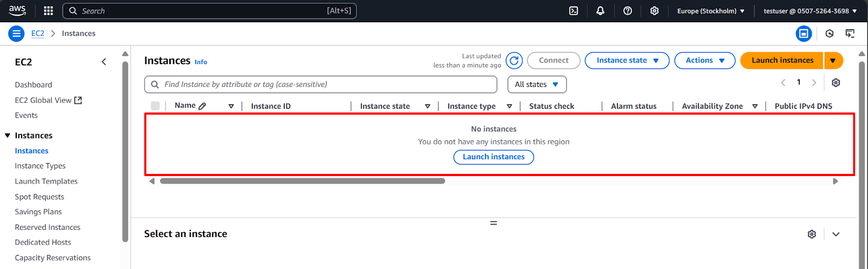Viewport: 868px width, 269px height.
Task: Open Launch Templates in the sidebar
Action: click(x=46, y=181)
